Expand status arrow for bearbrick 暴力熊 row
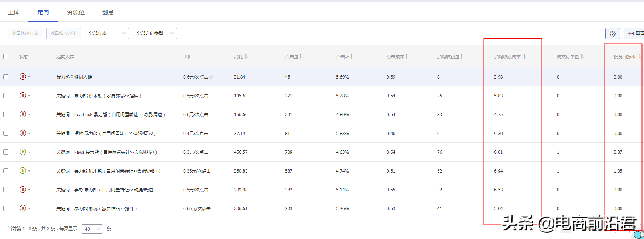 pos(29,115)
